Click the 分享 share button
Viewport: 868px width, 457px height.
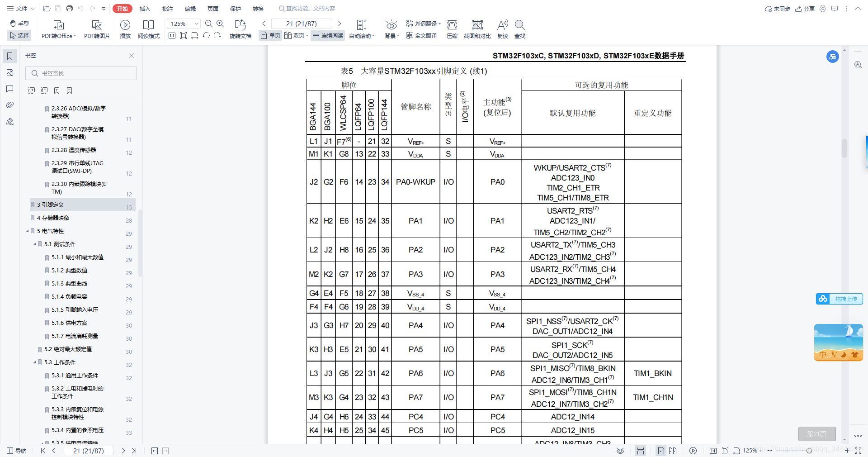805,9
